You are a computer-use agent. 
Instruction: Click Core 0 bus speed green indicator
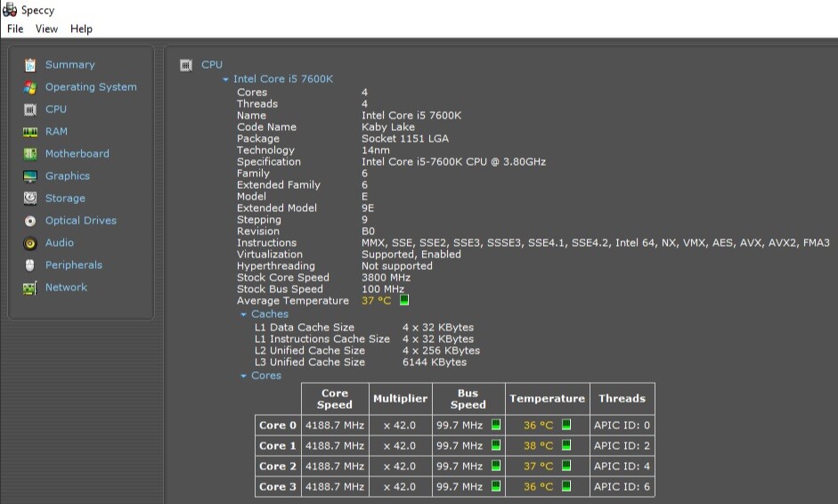tap(496, 425)
